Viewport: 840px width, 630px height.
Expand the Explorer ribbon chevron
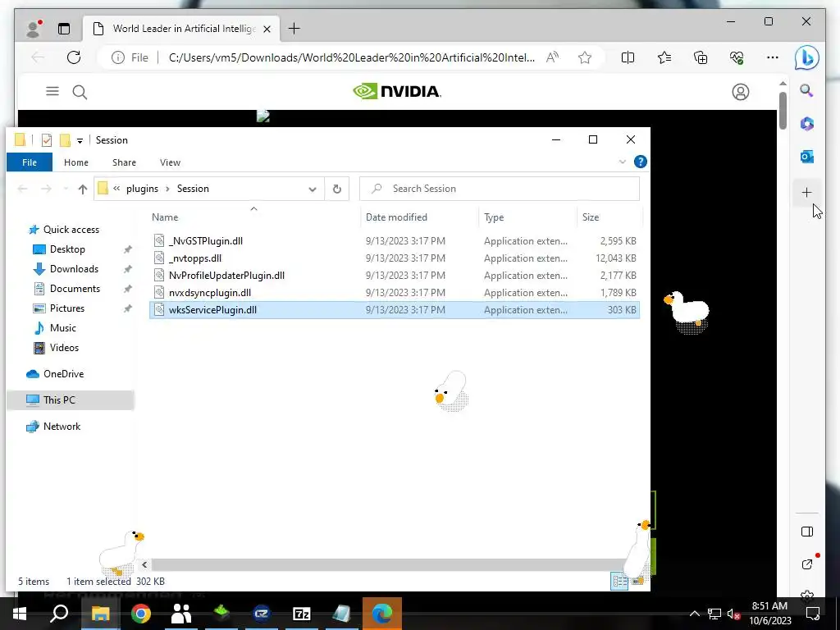(x=623, y=162)
